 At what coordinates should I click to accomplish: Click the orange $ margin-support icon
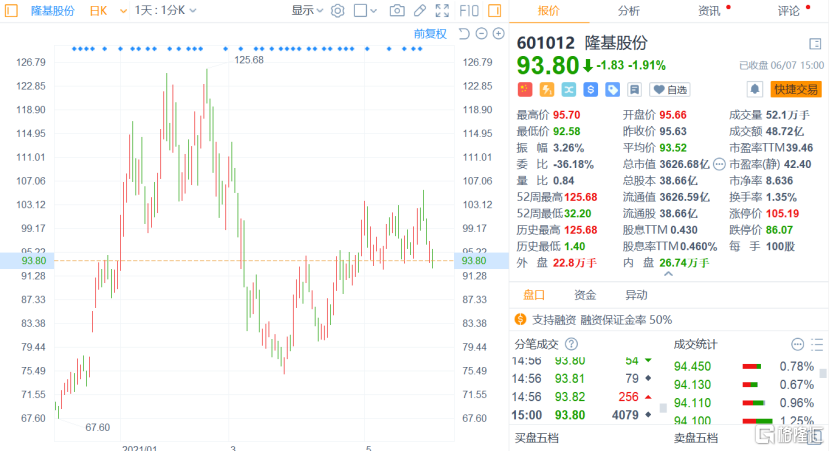pos(521,320)
